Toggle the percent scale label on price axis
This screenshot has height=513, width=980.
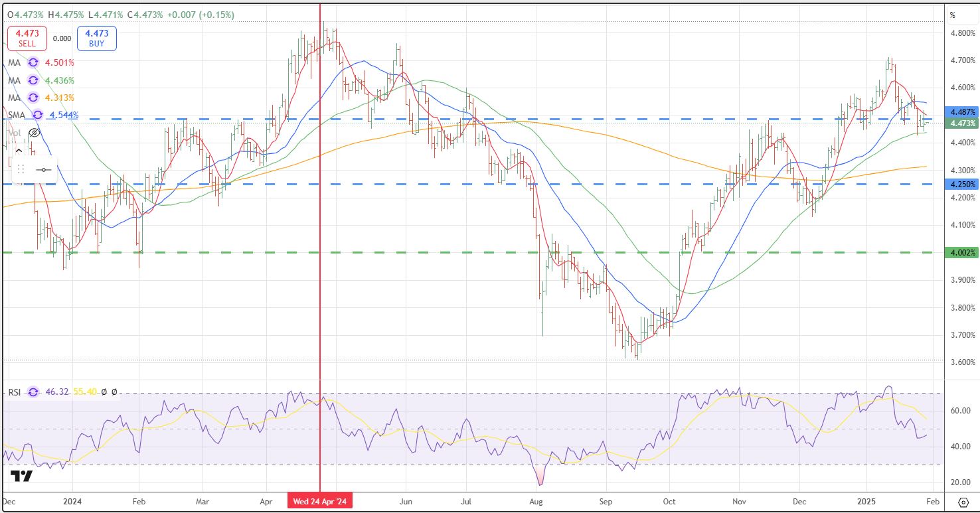(952, 15)
